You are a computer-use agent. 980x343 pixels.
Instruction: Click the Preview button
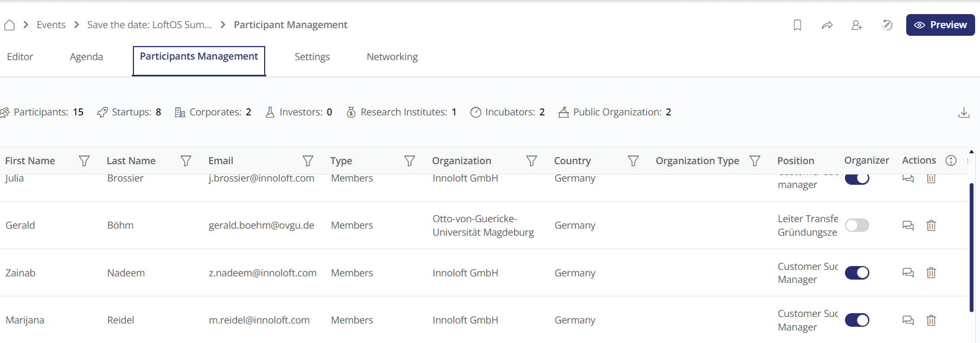pos(940,25)
